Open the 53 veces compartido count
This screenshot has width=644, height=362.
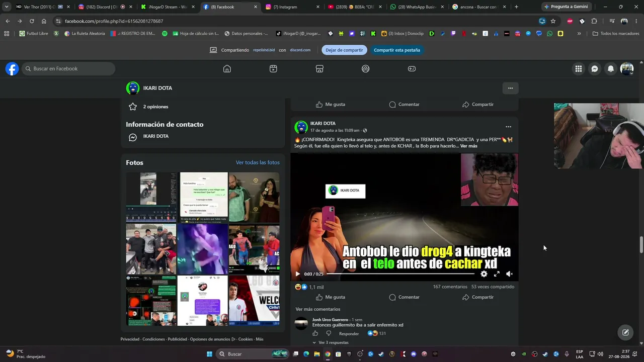point(493,287)
